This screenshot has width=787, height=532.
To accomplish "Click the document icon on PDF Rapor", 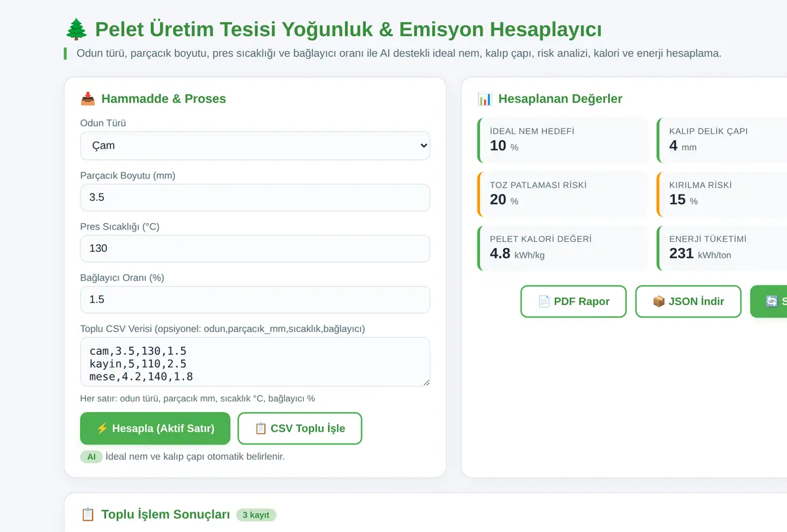I will (544, 302).
